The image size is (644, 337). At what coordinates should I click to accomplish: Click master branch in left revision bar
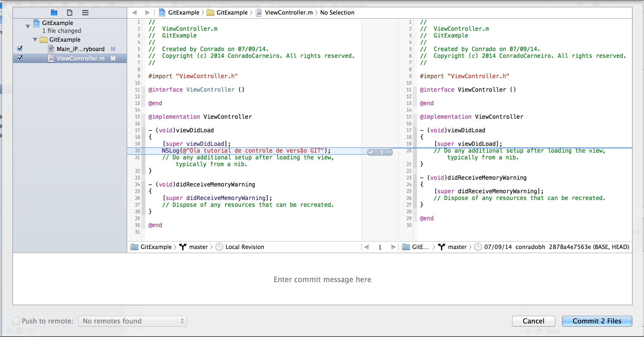pos(198,247)
